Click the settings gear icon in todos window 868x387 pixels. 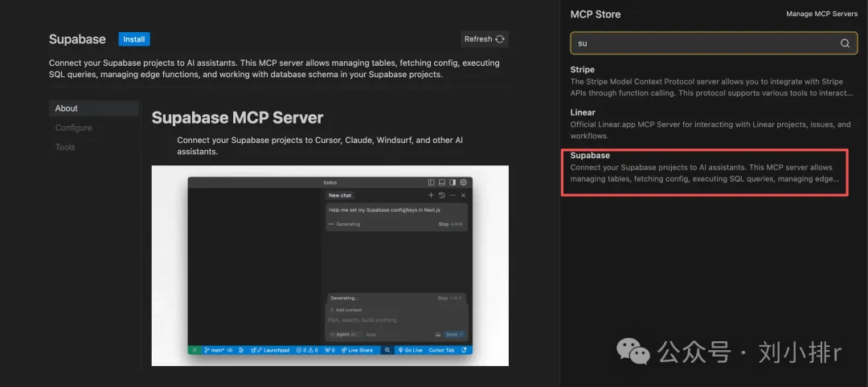[463, 182]
